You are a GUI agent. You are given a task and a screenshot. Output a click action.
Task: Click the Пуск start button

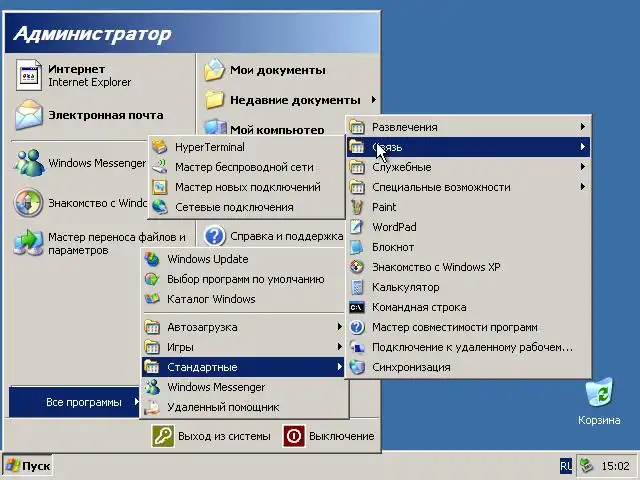(x=27, y=466)
